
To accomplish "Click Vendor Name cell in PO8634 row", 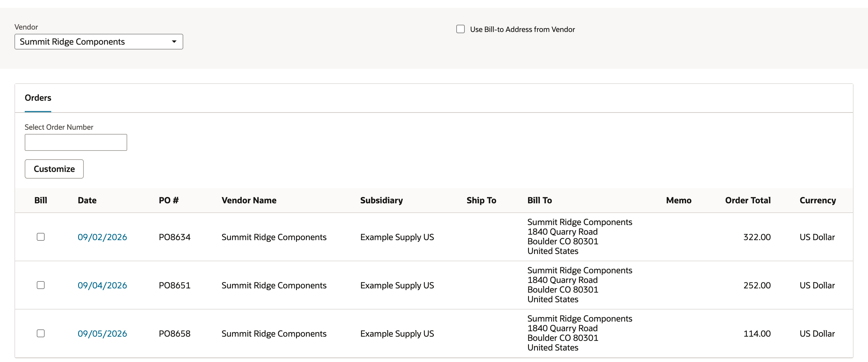I will coord(274,237).
